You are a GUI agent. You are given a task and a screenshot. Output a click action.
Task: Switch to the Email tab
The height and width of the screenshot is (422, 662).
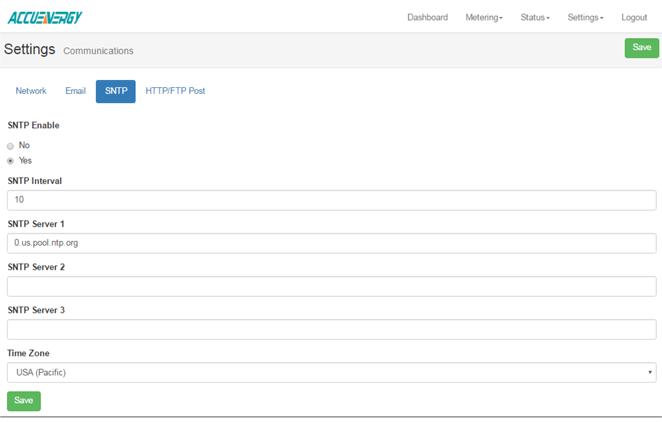75,91
